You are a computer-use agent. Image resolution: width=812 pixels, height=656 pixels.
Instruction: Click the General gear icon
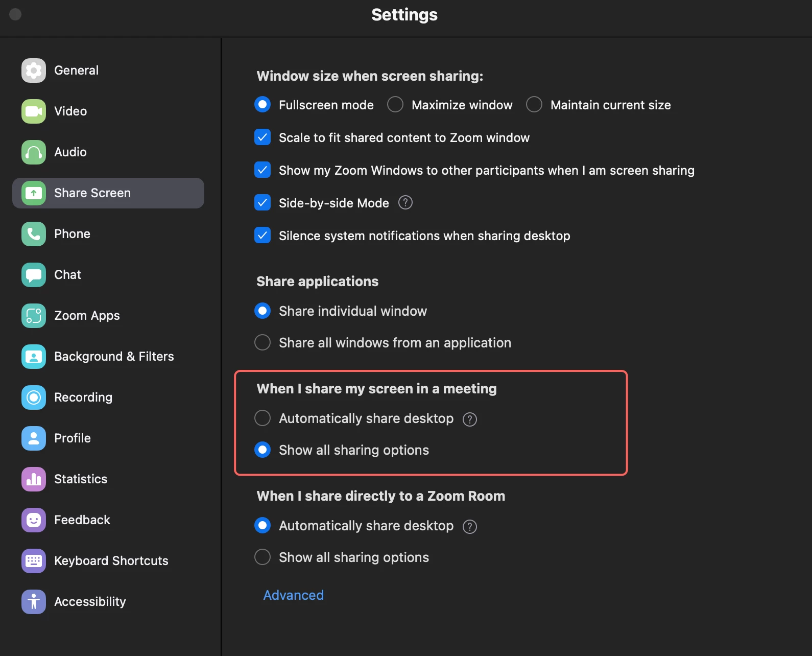tap(34, 71)
